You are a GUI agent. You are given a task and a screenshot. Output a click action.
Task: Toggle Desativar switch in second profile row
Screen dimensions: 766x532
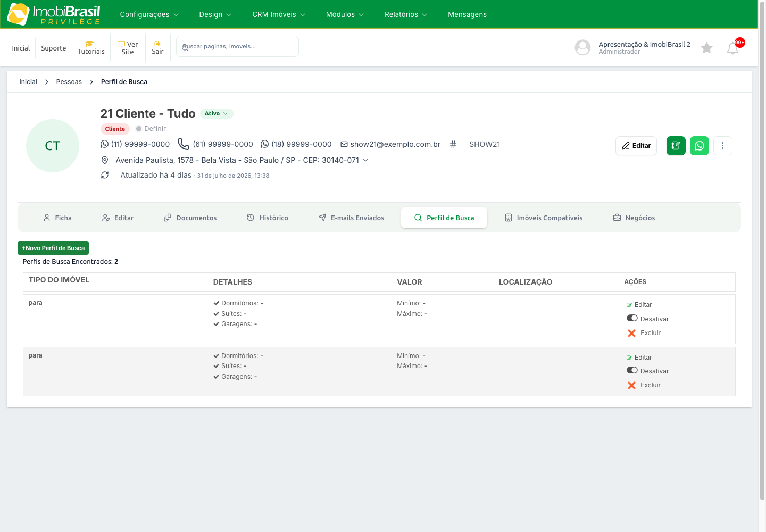click(x=632, y=370)
